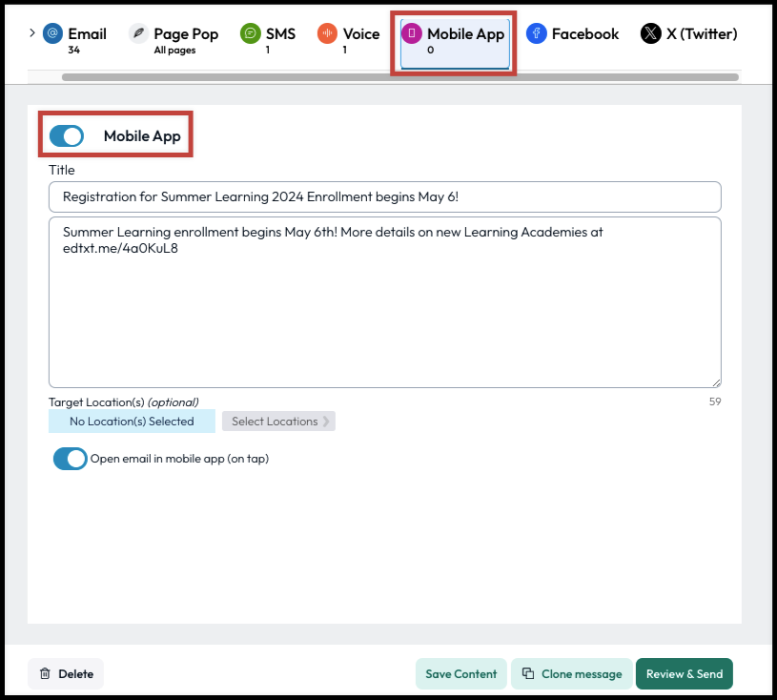Click the message body text area
The image size is (777, 700).
click(x=385, y=302)
